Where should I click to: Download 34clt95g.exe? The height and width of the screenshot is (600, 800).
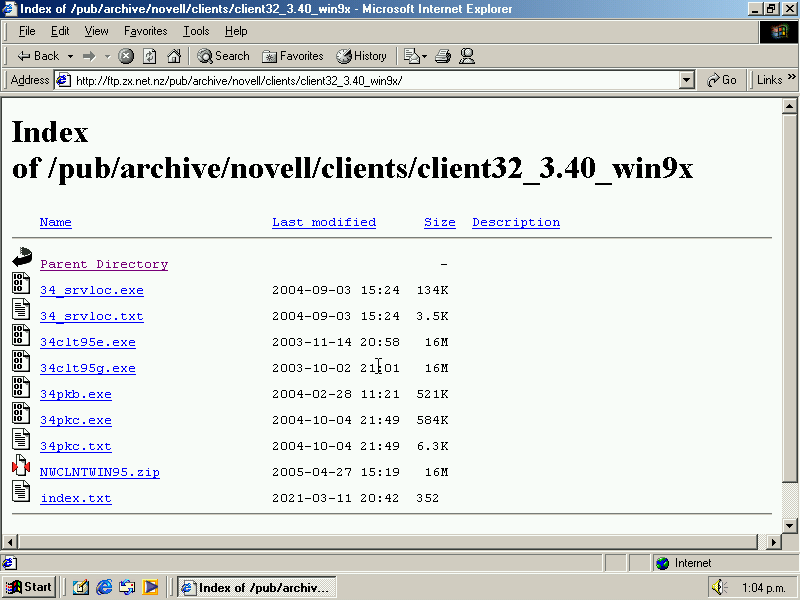(x=88, y=368)
